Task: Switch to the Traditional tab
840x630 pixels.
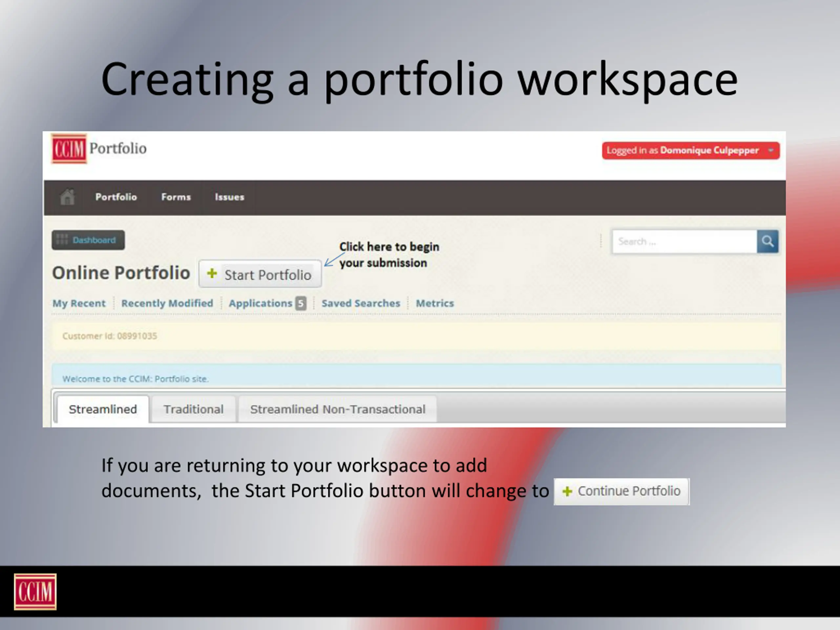Action: point(194,409)
